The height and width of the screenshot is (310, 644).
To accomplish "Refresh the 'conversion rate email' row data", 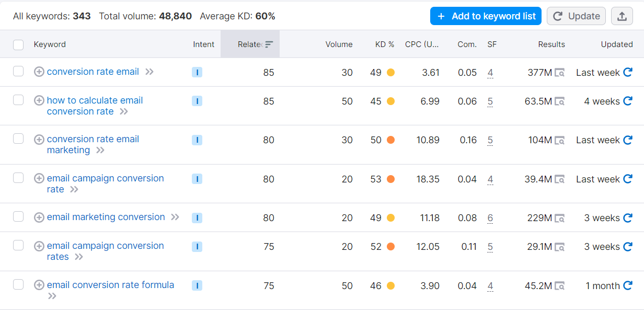I will pyautogui.click(x=628, y=73).
